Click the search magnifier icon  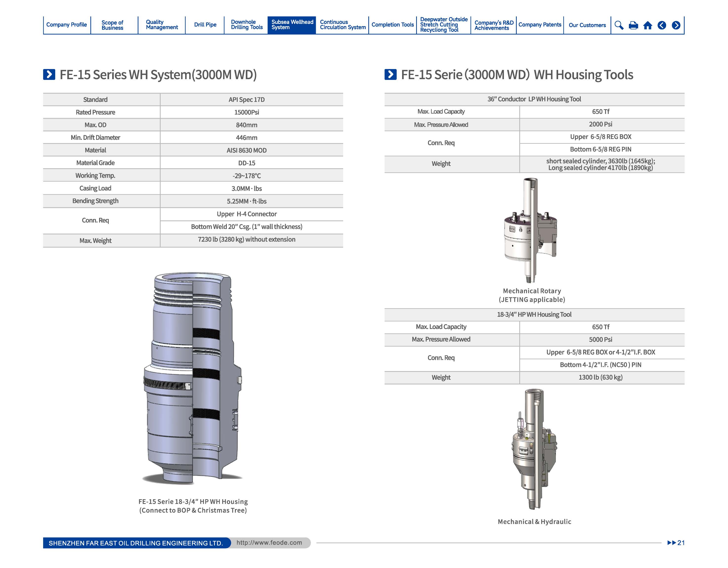[619, 25]
